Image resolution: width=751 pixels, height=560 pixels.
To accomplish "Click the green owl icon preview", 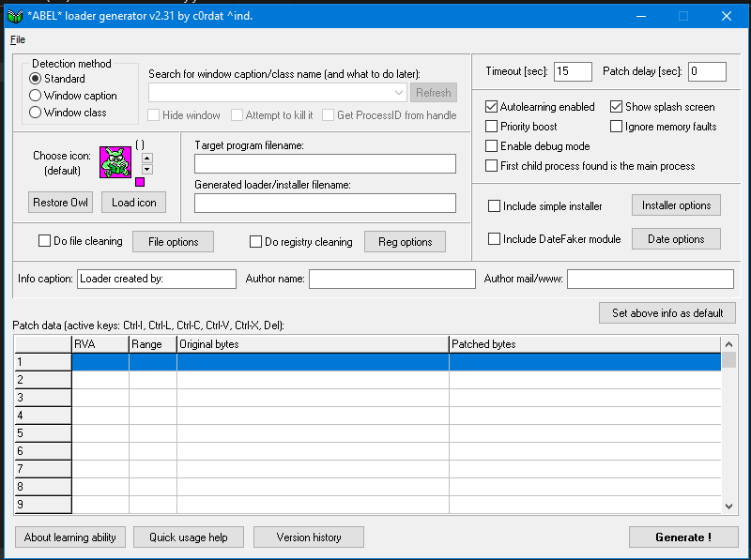I will (x=117, y=162).
